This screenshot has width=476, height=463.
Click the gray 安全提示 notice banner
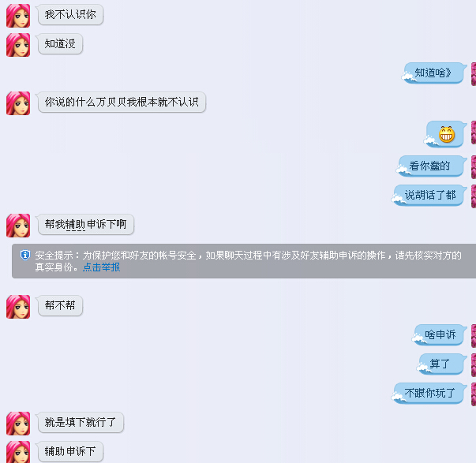tap(244, 261)
